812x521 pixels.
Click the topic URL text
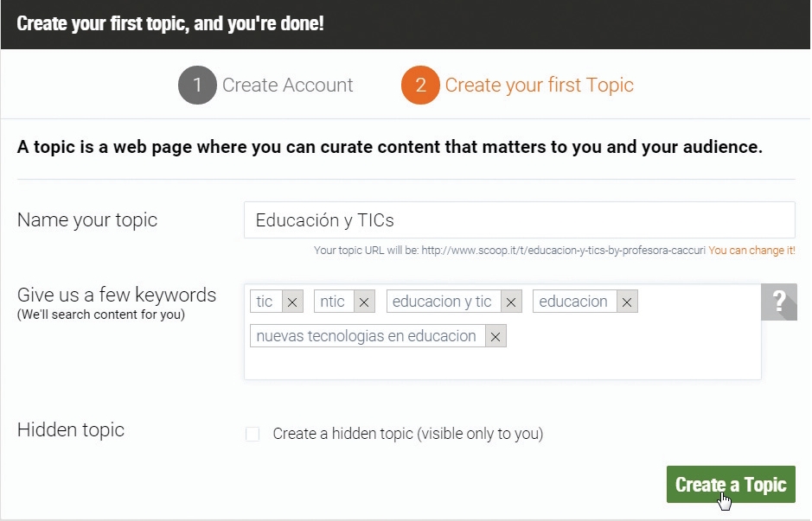click(564, 251)
